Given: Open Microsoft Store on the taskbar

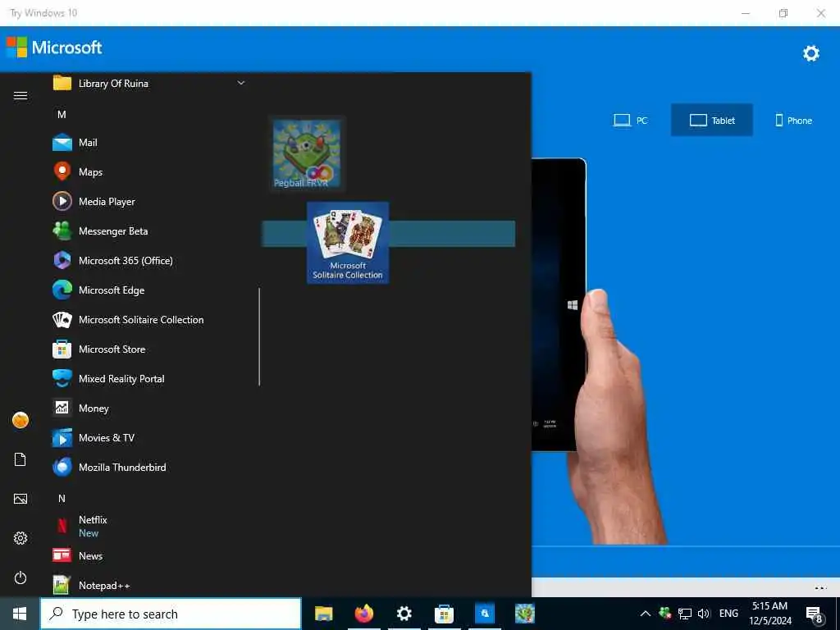Looking at the screenshot, I should [444, 614].
